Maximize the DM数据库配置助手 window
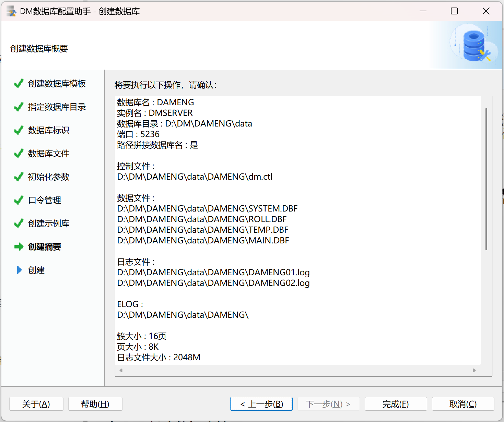Screen dimensions: 504x422 tap(454, 11)
